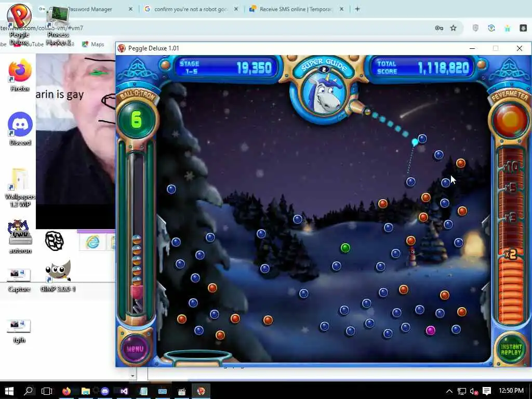Open the notification center icon
The image size is (532, 399).
click(487, 391)
